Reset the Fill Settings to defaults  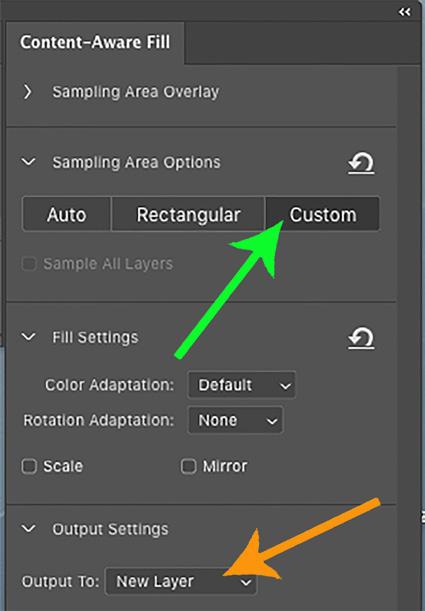(x=361, y=338)
